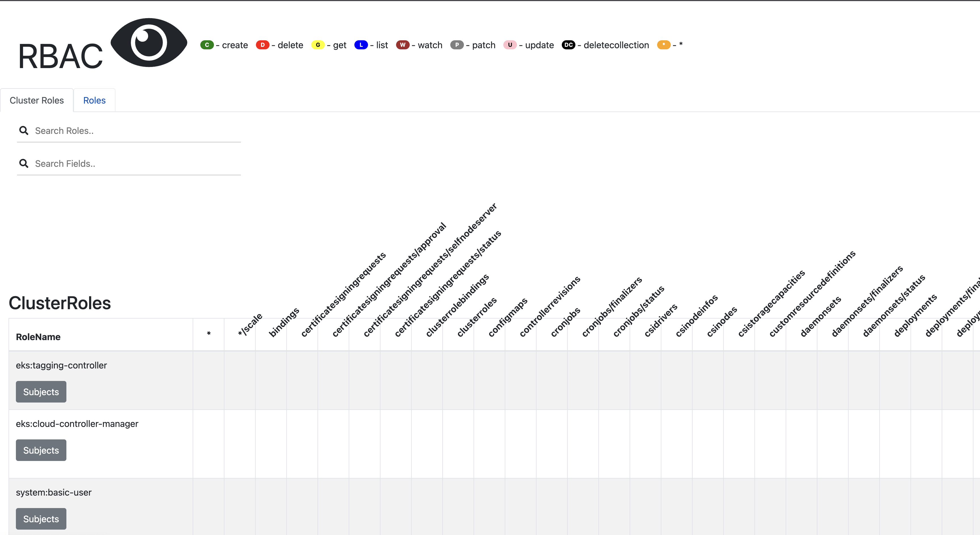Click the pink update legend badge

tap(510, 45)
